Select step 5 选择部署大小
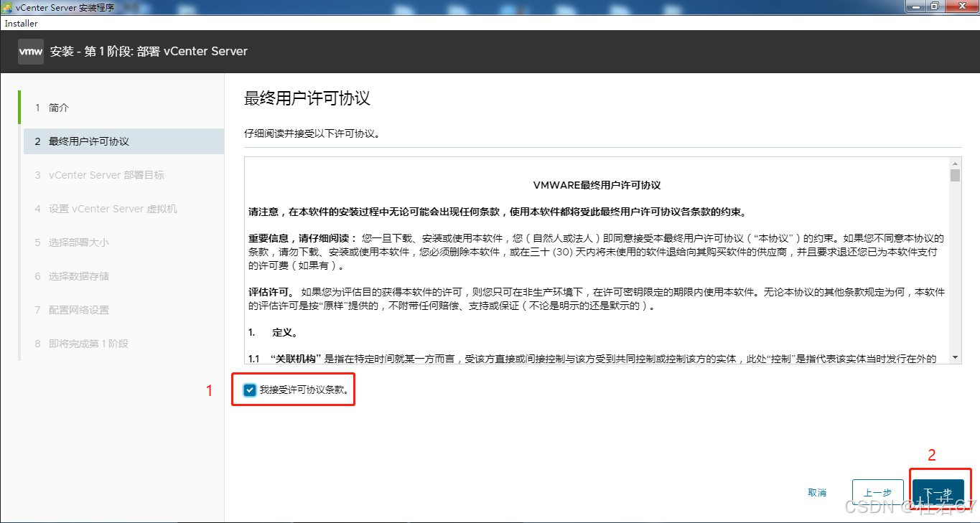The image size is (980, 523). (x=123, y=242)
